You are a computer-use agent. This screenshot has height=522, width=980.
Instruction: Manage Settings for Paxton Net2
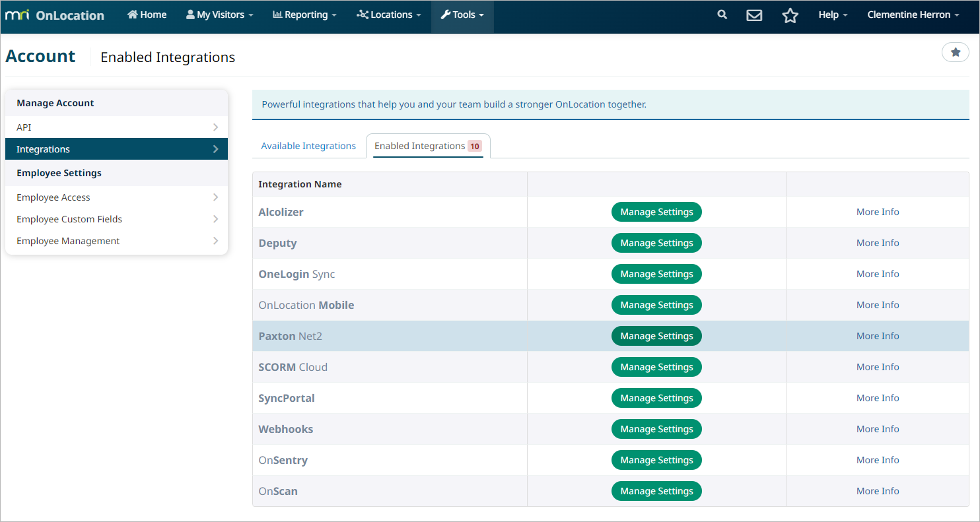(x=656, y=336)
